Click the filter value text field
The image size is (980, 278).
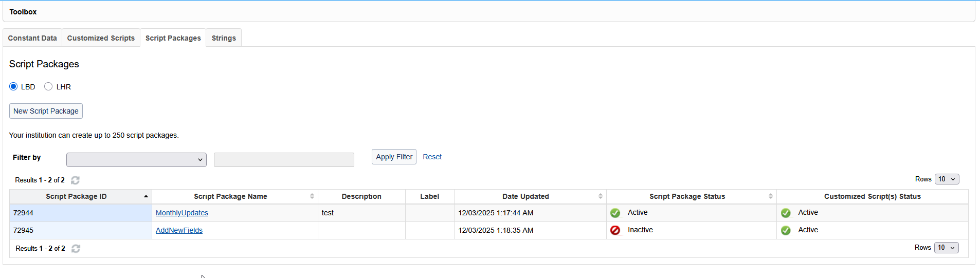point(284,160)
